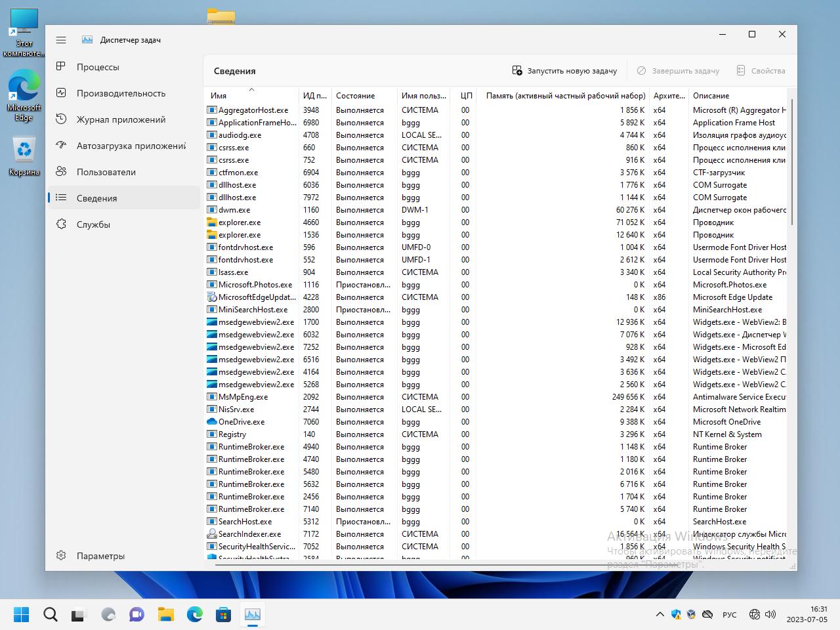Show hidden system tray icons
The image size is (840, 630).
click(660, 615)
